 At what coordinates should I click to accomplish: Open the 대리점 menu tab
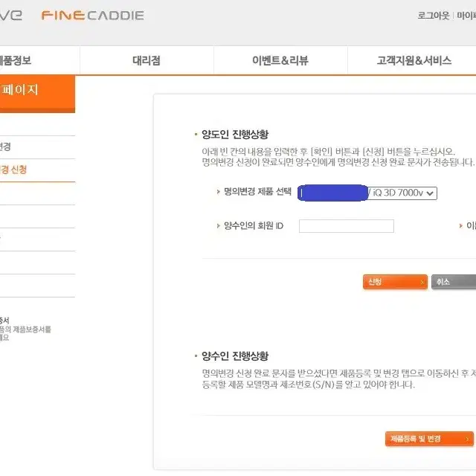pyautogui.click(x=147, y=60)
